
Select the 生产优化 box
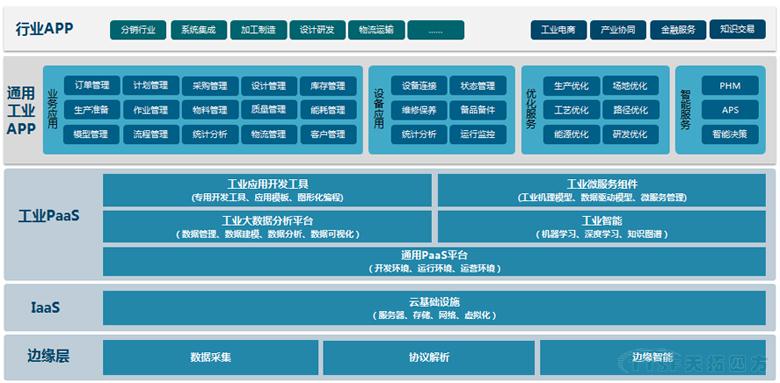point(571,86)
